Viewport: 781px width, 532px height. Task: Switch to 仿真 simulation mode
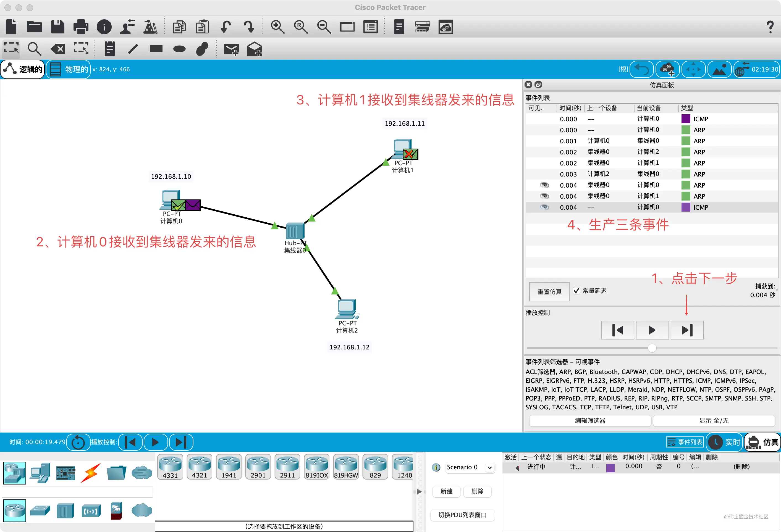[762, 442]
